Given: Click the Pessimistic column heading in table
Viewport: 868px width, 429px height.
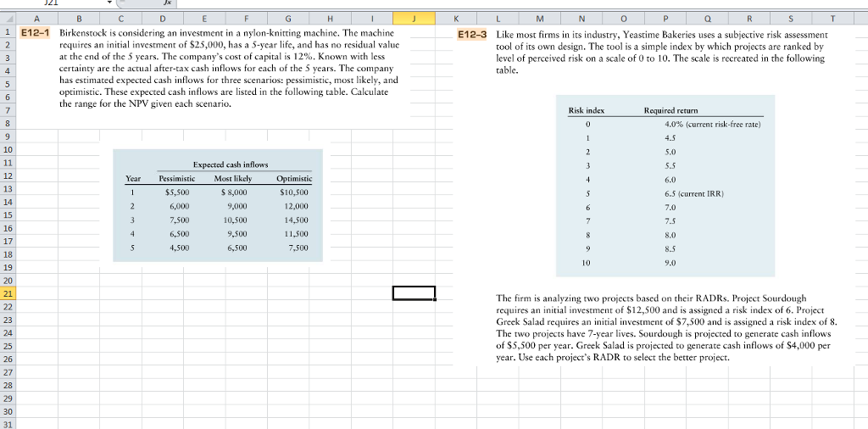Looking at the screenshot, I should 176,179.
